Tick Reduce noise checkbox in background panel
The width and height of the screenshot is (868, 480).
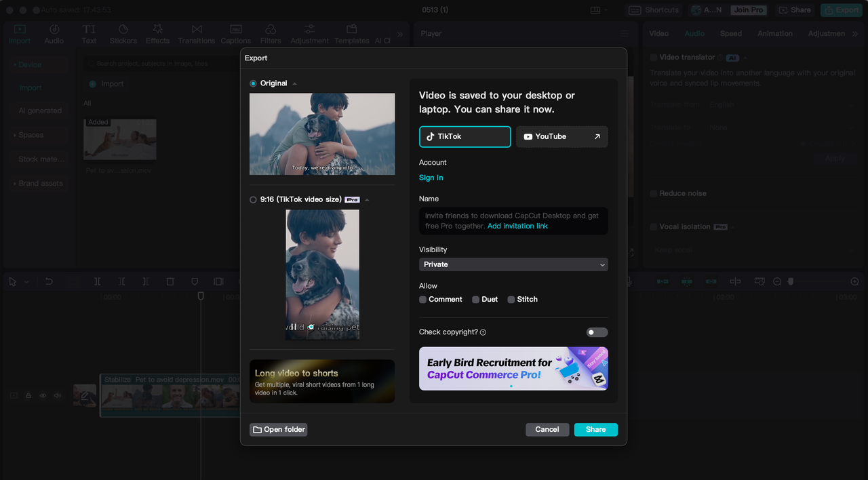(x=654, y=194)
